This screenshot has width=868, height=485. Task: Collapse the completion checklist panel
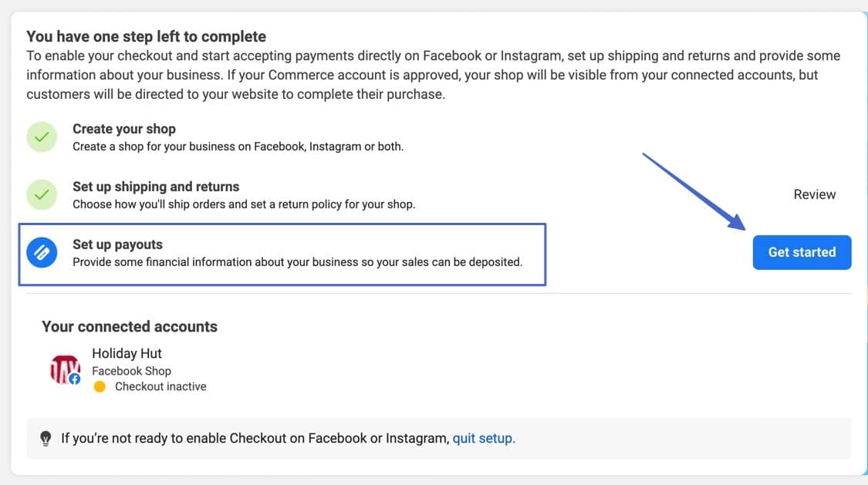pos(147,35)
